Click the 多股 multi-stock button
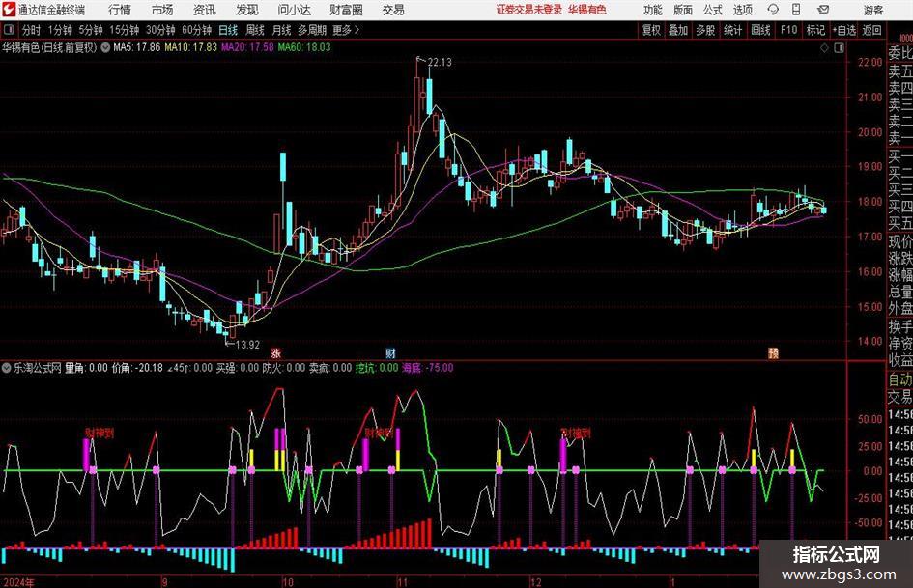Image resolution: width=913 pixels, height=588 pixels. click(705, 30)
